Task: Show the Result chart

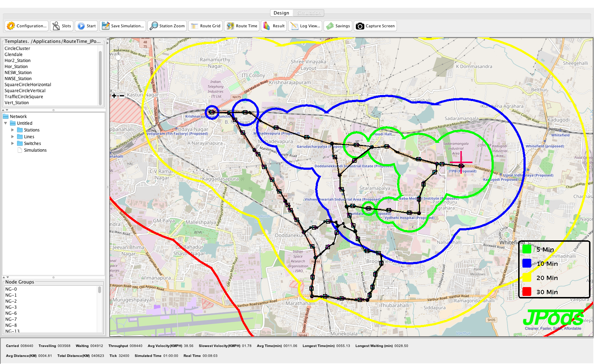Action: (x=274, y=26)
